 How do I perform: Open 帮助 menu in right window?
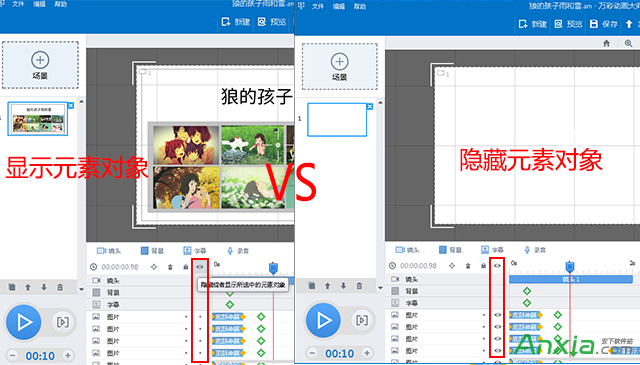click(360, 6)
